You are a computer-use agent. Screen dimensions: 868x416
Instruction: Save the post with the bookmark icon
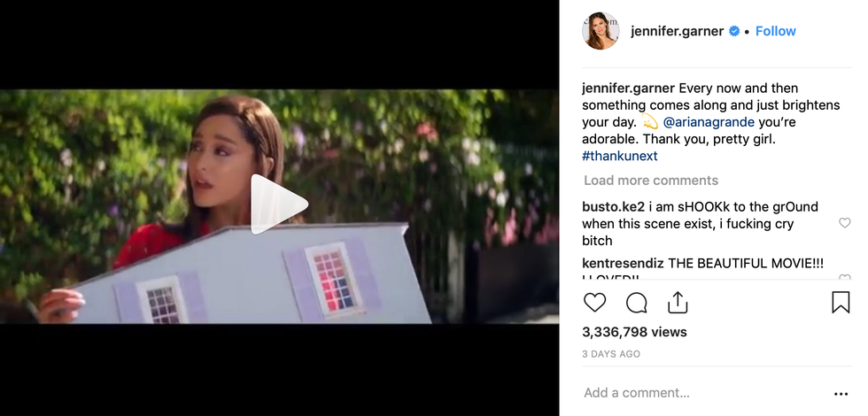(x=841, y=303)
